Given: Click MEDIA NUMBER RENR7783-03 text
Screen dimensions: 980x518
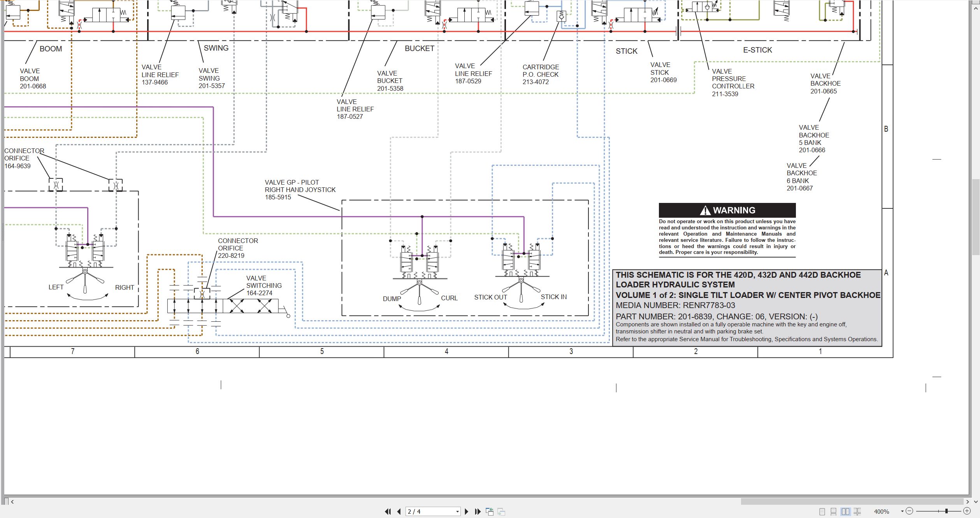Looking at the screenshot, I should pyautogui.click(x=675, y=305).
